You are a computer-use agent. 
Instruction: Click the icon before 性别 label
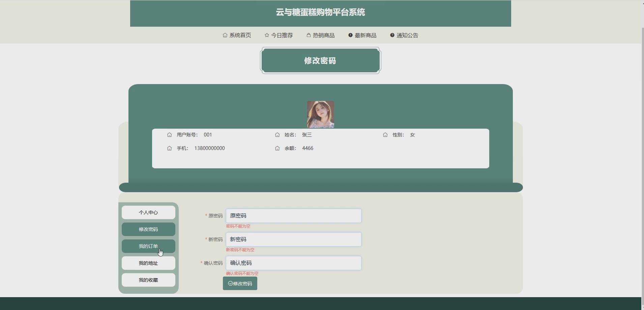coord(385,134)
